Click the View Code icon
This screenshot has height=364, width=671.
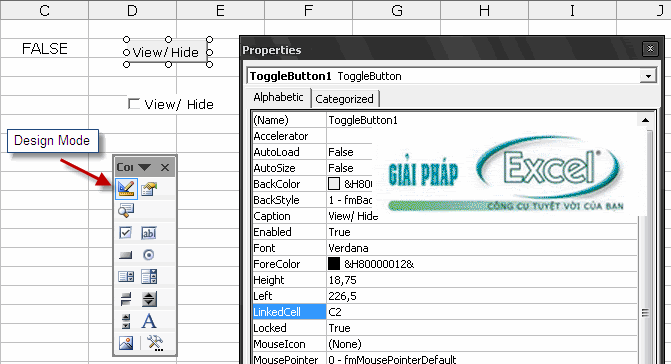126,210
